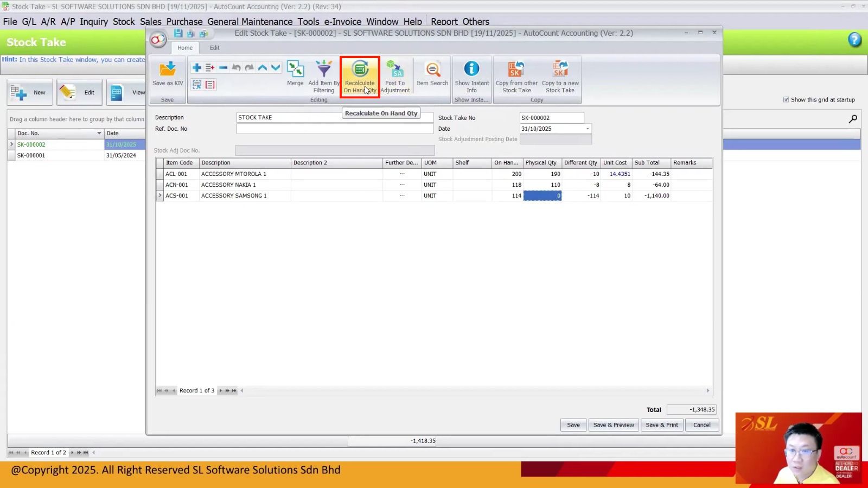Click the Merge tool

[x=295, y=73]
